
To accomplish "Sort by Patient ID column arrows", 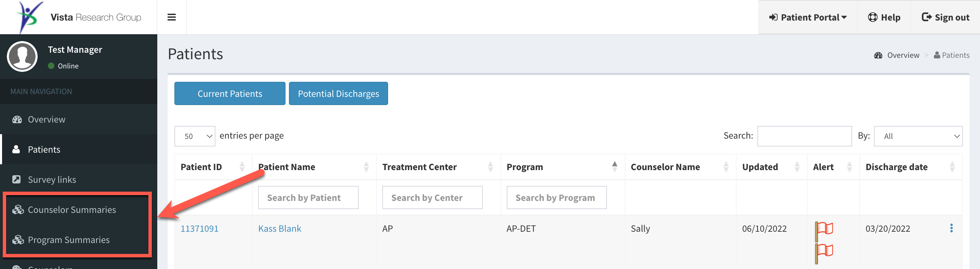I will pos(242,167).
